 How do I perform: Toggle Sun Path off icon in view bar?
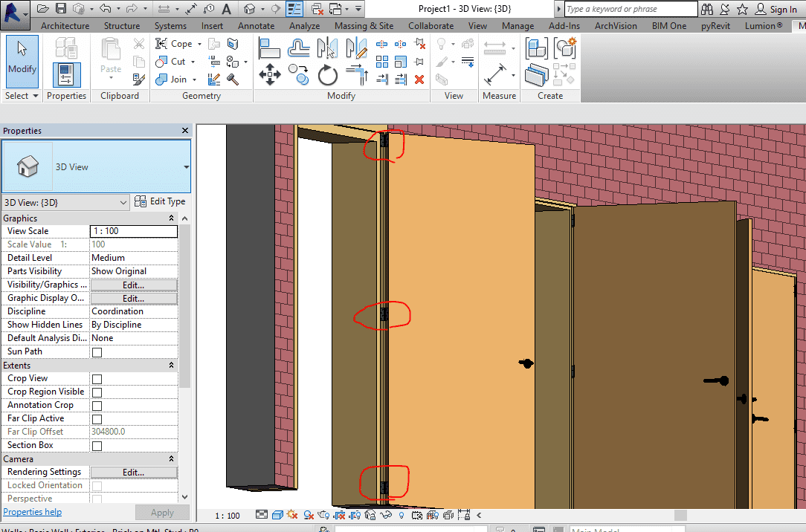tap(292, 515)
